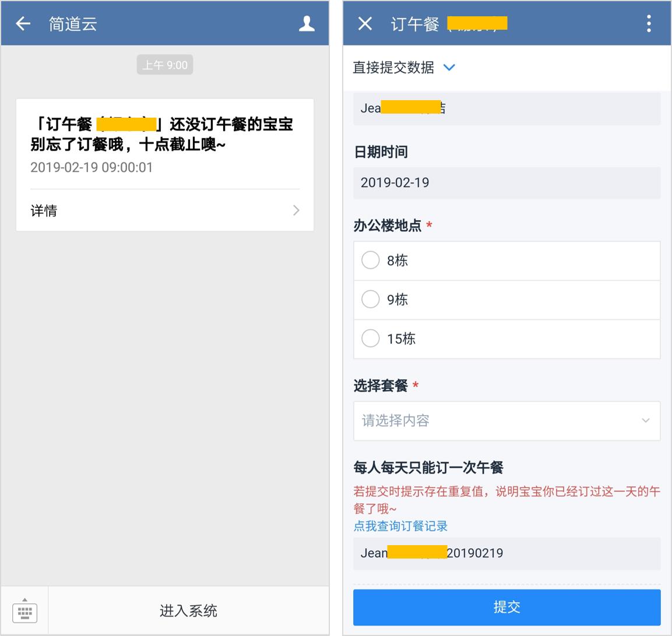
Task: Tap the 2019-02-19 date field
Action: [x=506, y=182]
